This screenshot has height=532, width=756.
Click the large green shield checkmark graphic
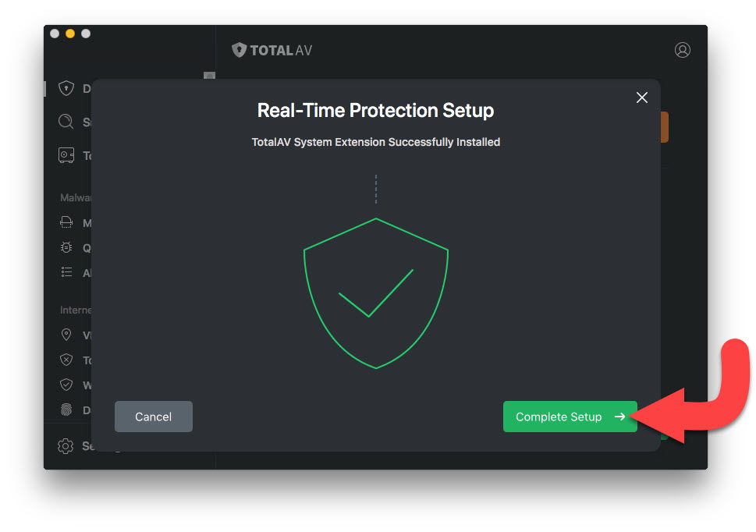pyautogui.click(x=376, y=293)
